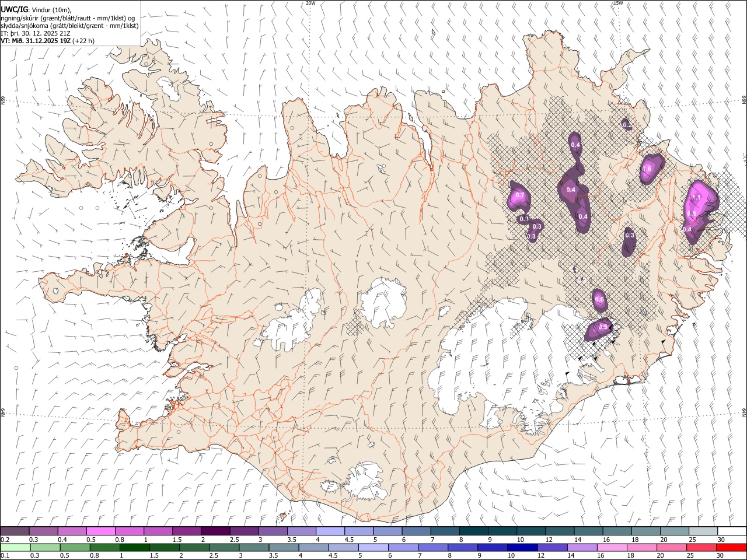Pick the medium blue rain swatch labeled 8
This screenshot has width=747, height=560.
pos(463,547)
